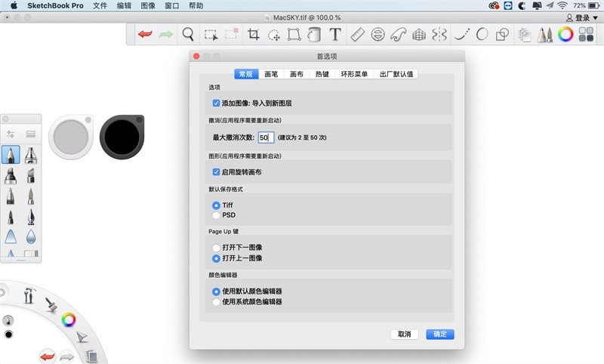Select PSD as default save format
Viewport: 604px width, 364px height.
point(216,215)
